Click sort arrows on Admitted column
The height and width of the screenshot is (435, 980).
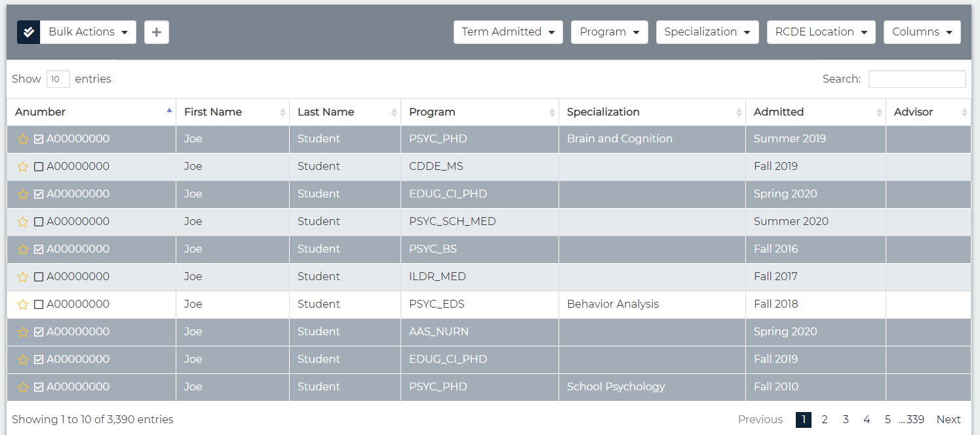coord(878,112)
